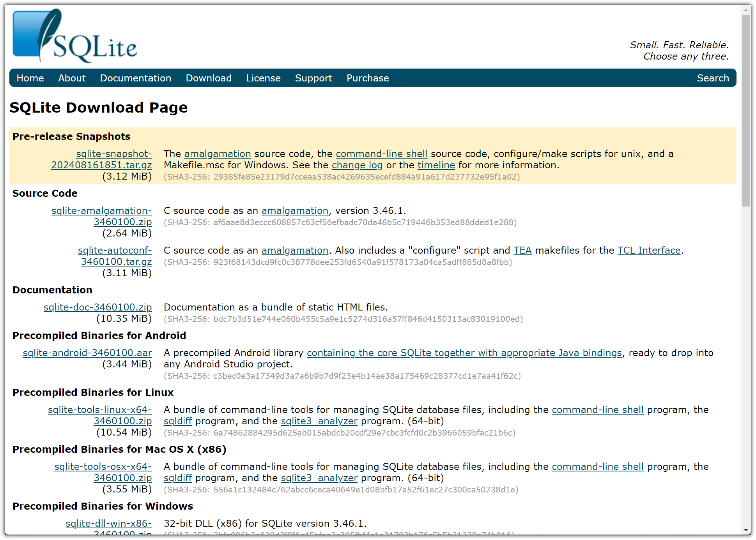The width and height of the screenshot is (756, 540).
Task: Click the timeline link
Action: (436, 165)
